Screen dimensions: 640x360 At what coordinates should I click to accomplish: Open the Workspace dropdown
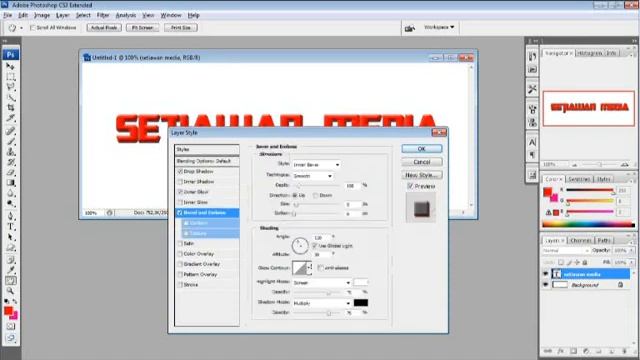(439, 27)
